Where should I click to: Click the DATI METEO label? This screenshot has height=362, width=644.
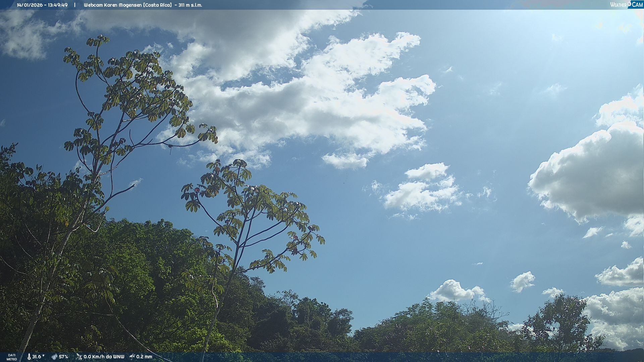pos(12,357)
